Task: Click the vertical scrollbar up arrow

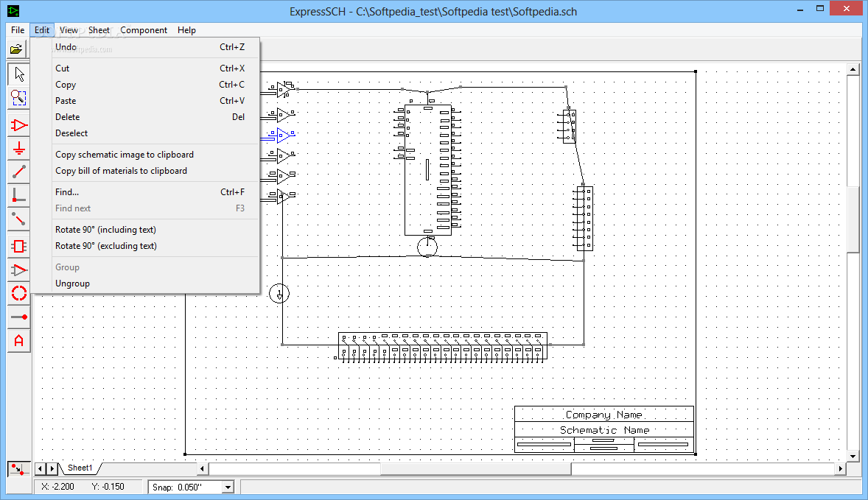Action: point(853,69)
